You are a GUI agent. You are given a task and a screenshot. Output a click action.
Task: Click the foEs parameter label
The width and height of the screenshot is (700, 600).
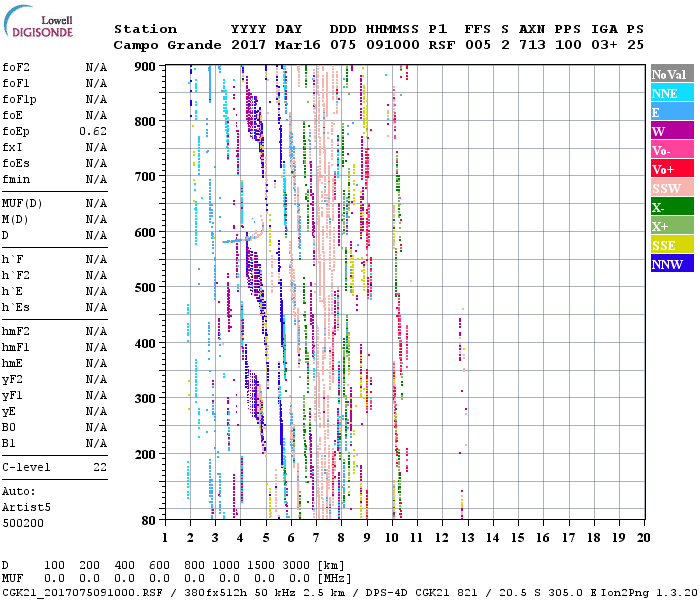pyautogui.click(x=16, y=163)
